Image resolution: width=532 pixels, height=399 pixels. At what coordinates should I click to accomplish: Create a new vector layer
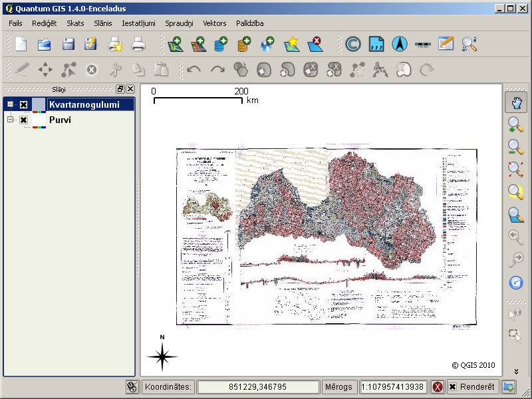point(292,44)
